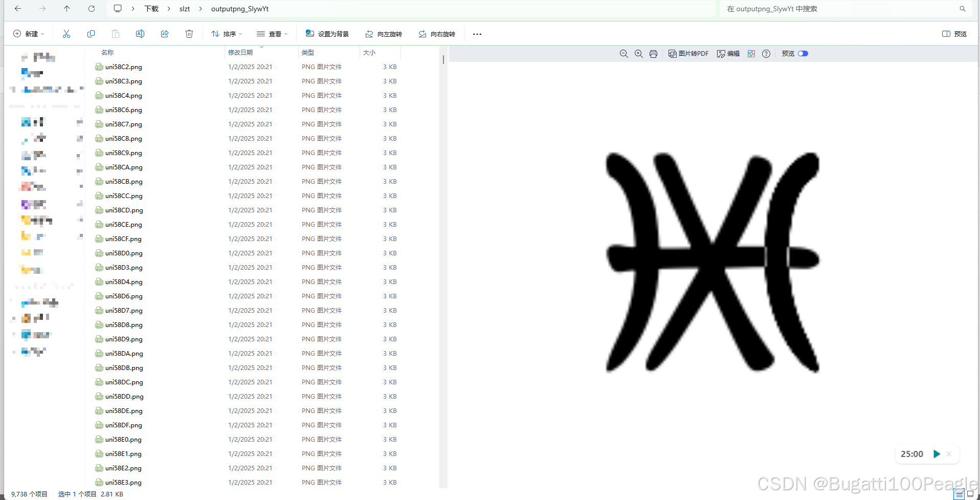The height and width of the screenshot is (500, 980).
Task: Click the Refresh icon in the address bar
Action: click(x=92, y=9)
